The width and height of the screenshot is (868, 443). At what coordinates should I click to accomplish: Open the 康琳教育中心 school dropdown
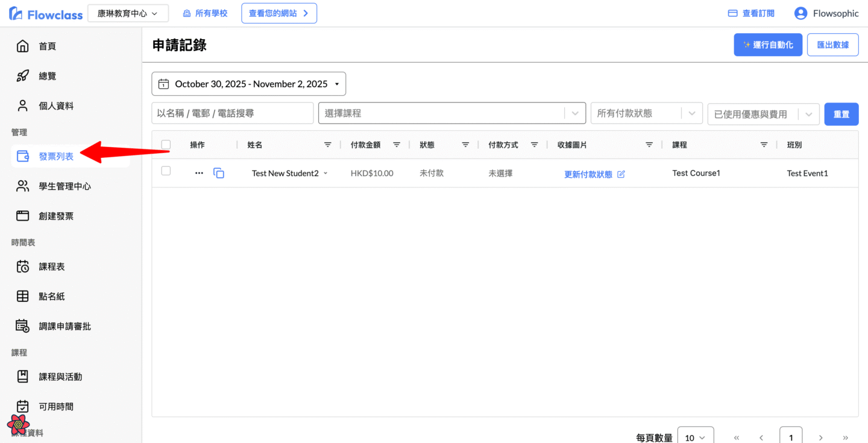pos(128,13)
